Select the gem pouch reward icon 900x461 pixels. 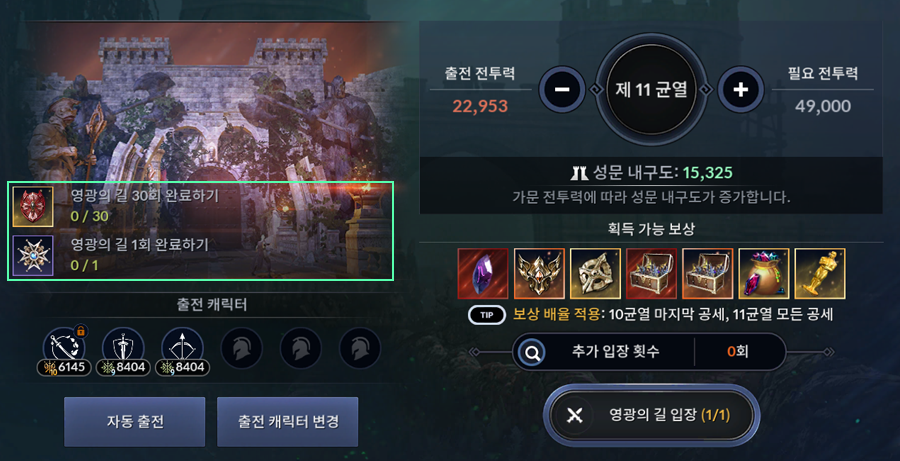pos(764,274)
